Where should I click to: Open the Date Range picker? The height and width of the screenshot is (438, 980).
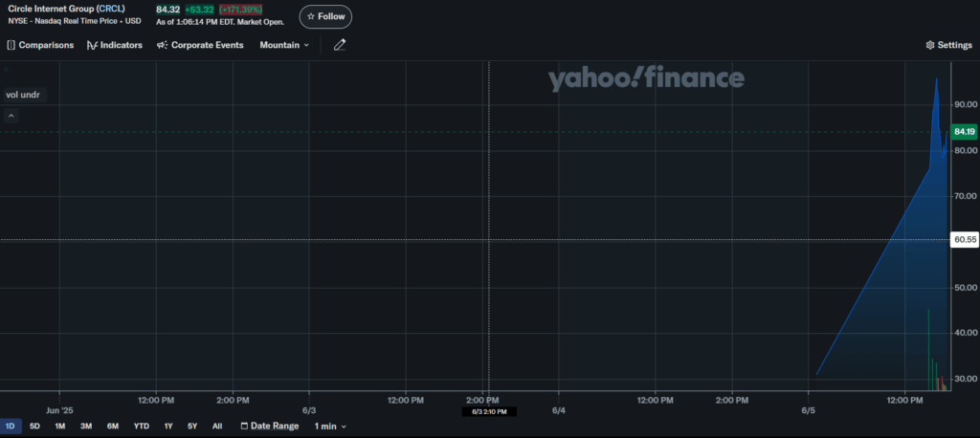[270, 427]
